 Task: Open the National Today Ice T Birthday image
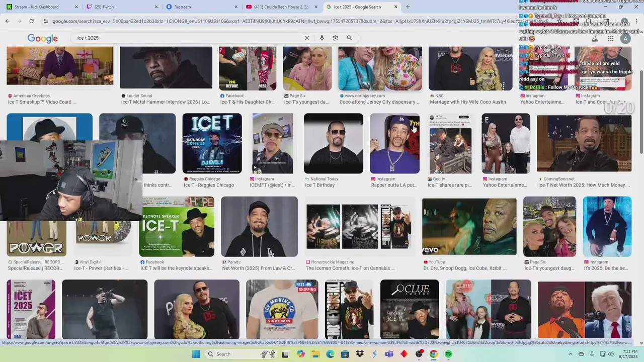pos(334,143)
